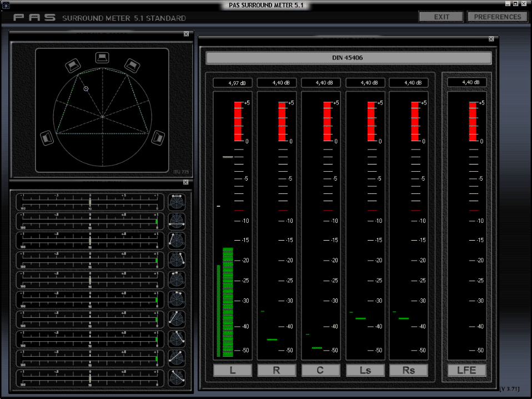The image size is (532, 399).
Task: Open the PREFERENCES panel
Action: coord(496,17)
